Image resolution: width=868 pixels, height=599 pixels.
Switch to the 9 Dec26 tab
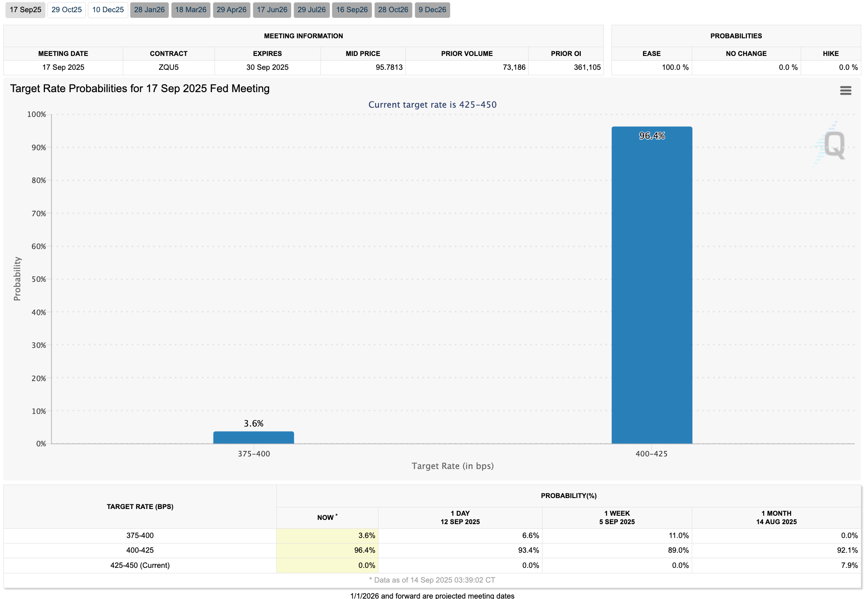[432, 10]
